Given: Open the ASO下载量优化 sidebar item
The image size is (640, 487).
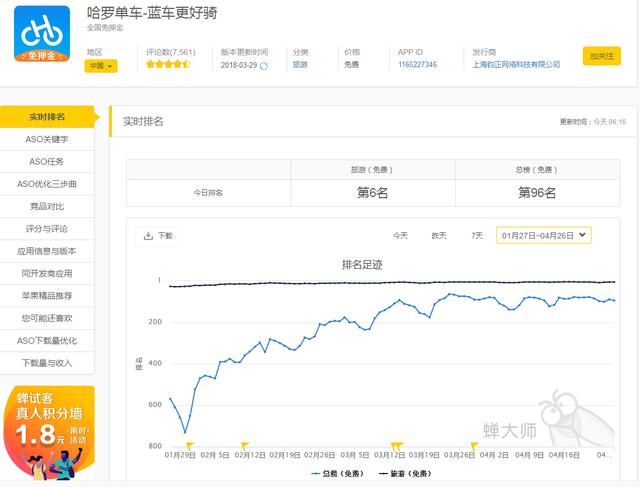Looking at the screenshot, I should [47, 340].
